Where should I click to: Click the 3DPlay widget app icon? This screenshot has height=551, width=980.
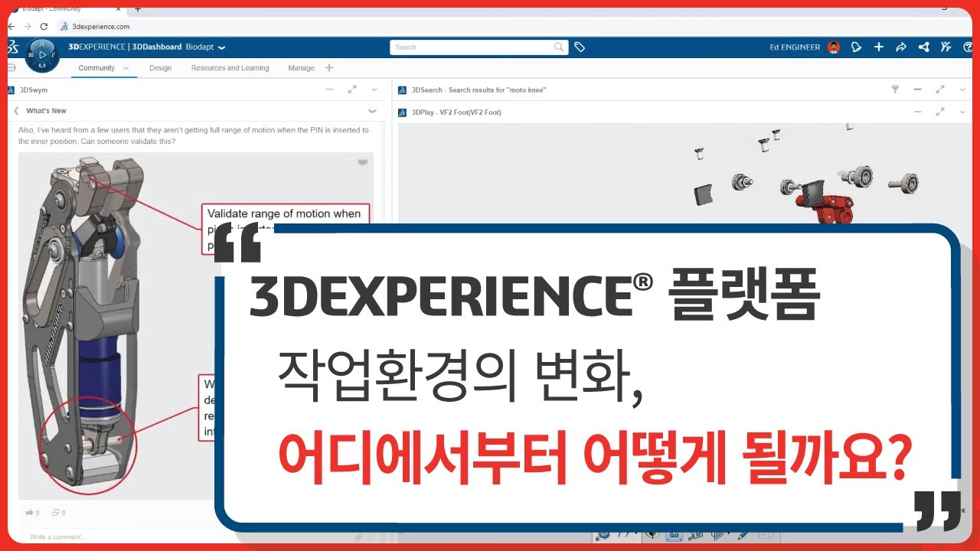click(x=403, y=112)
